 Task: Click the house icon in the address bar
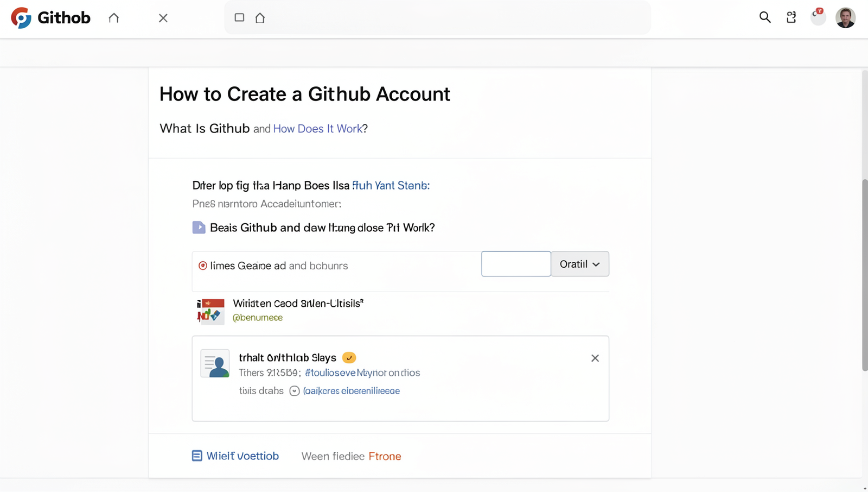point(260,17)
